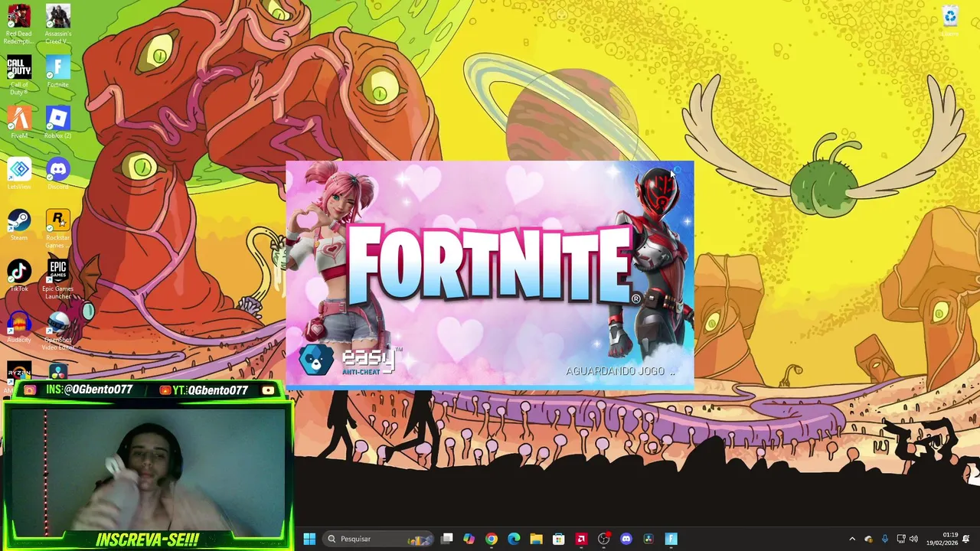The image size is (980, 551).
Task: Open Google Chrome from the taskbar
Action: click(x=492, y=539)
